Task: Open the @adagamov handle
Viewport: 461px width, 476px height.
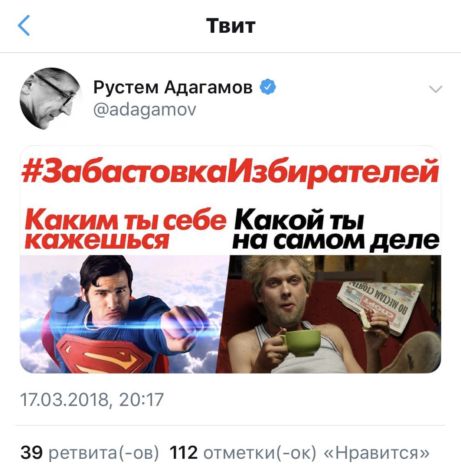Action: (x=145, y=110)
